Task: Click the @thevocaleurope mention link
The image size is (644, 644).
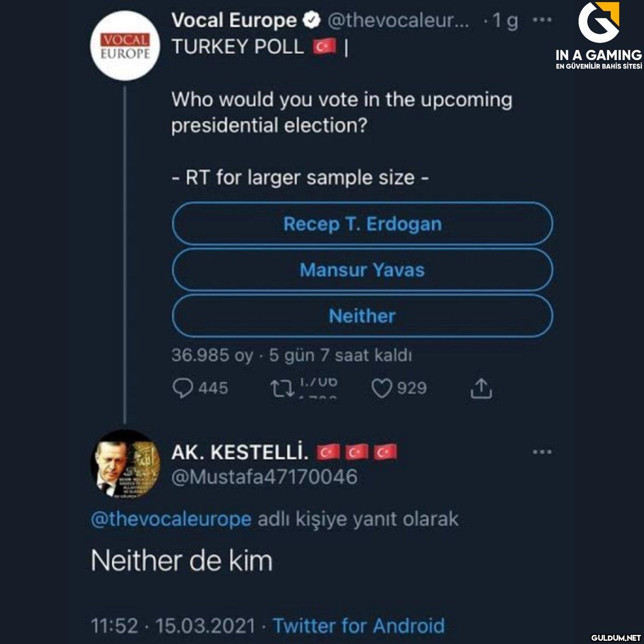Action: 171,519
